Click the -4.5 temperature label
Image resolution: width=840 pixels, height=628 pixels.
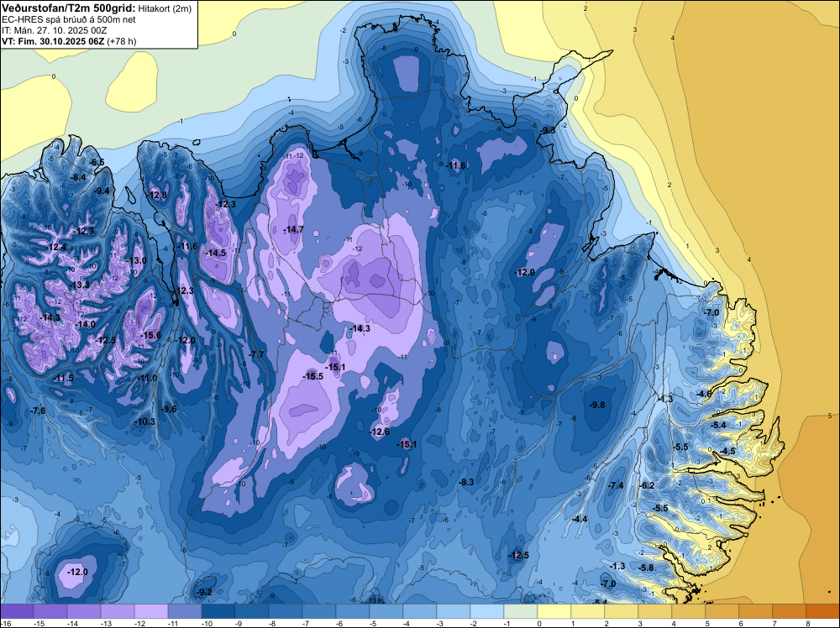[727, 451]
